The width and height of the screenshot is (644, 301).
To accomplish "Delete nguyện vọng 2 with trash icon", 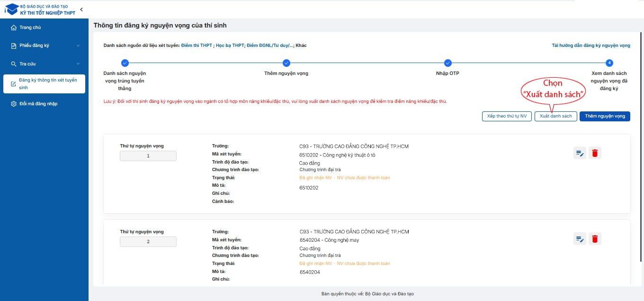I will point(595,239).
